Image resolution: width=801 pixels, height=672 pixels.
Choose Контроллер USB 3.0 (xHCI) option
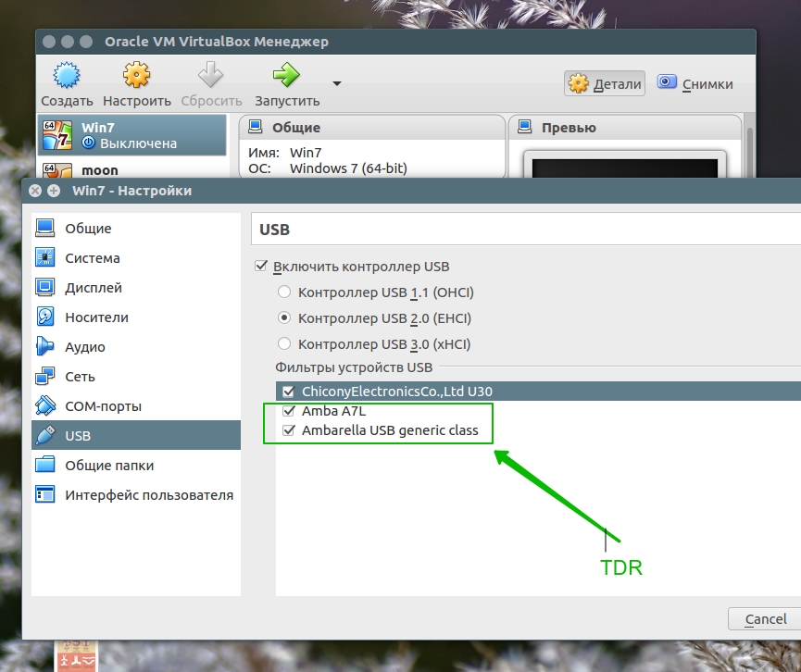point(285,344)
